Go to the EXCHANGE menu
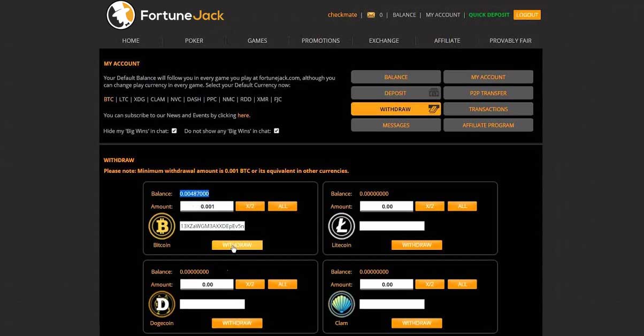 pos(384,41)
